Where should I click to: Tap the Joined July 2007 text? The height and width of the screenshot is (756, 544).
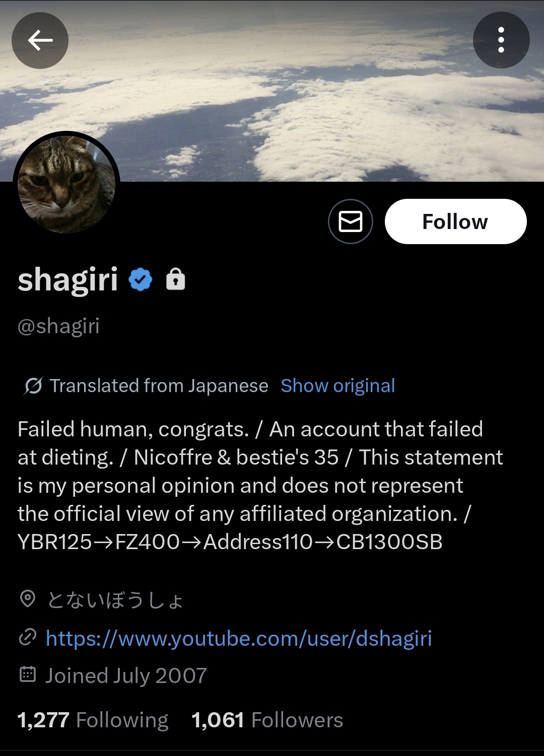click(x=126, y=675)
